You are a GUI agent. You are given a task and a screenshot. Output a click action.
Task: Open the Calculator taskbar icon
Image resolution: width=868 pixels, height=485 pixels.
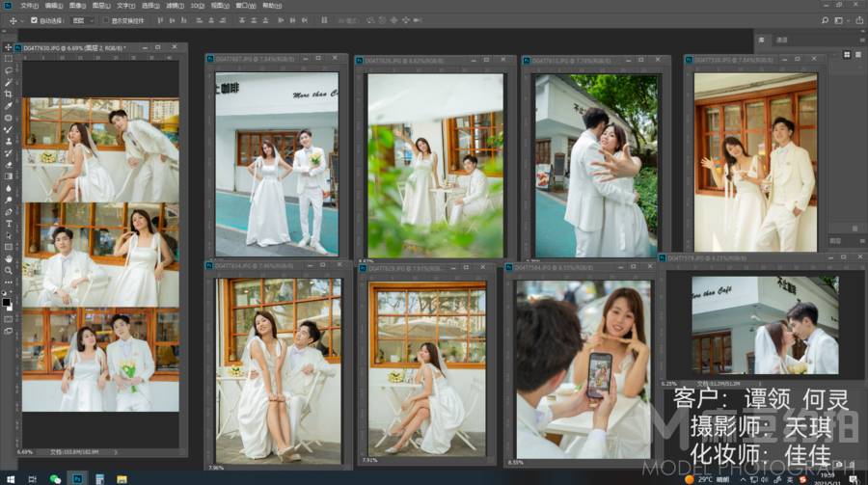tap(99, 479)
